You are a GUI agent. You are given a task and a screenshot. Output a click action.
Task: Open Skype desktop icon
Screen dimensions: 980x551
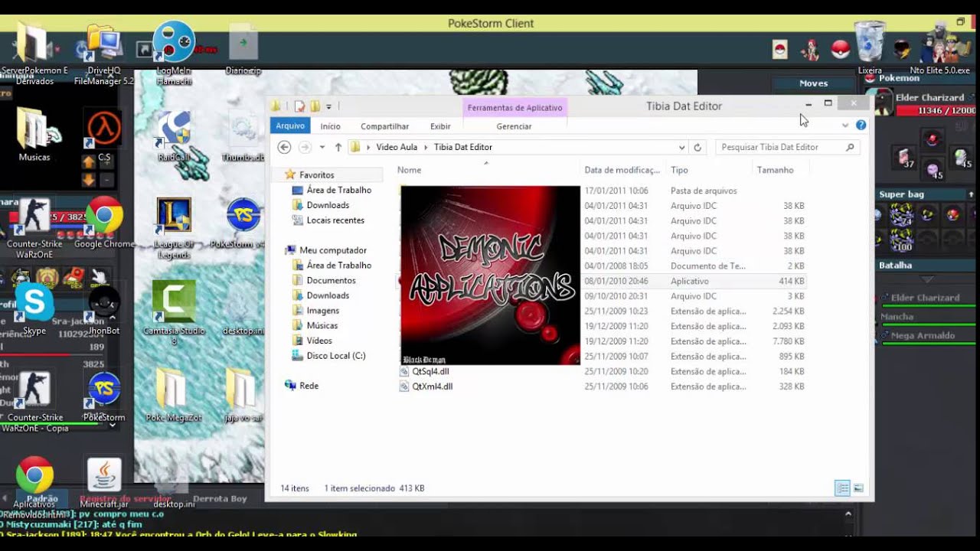pyautogui.click(x=34, y=308)
